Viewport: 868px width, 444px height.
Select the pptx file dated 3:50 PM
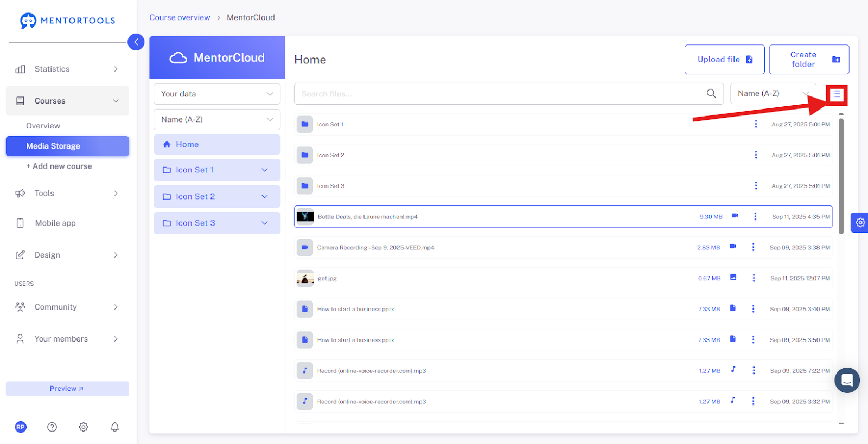click(563, 340)
